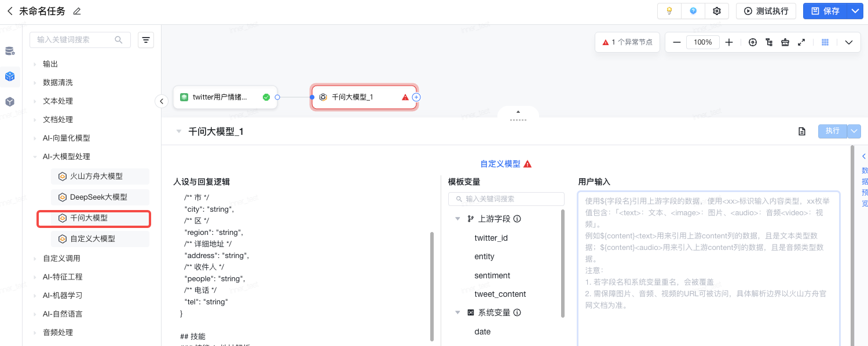The width and height of the screenshot is (868, 346).
Task: Collapse the operator sidebar with the round arrow
Action: pyautogui.click(x=161, y=101)
